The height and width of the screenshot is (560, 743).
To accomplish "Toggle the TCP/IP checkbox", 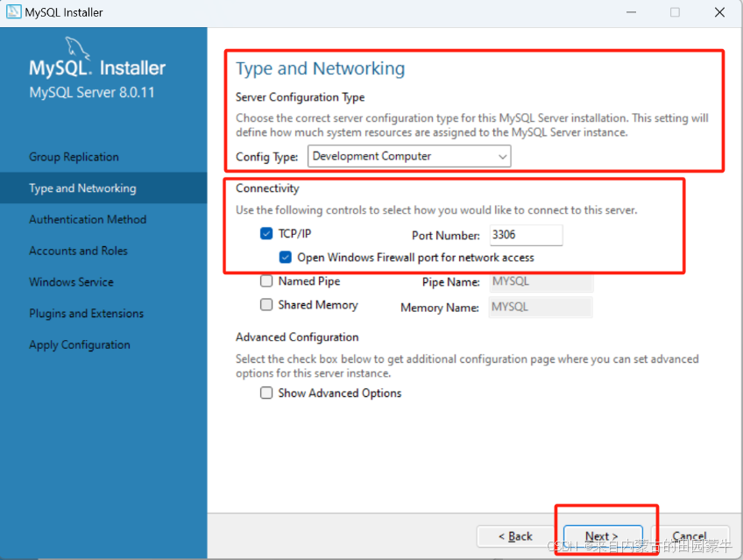I will [266, 234].
